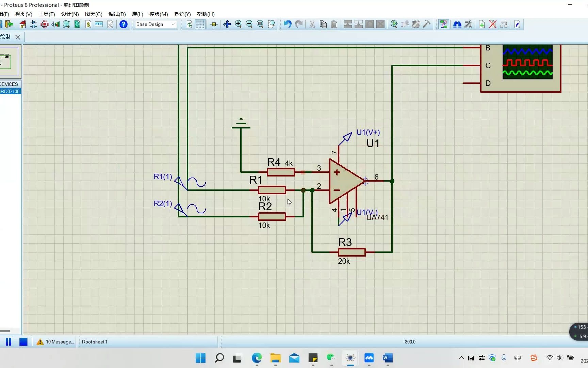
Task: Click the Zoom In magnifier icon
Action: [x=238, y=24]
